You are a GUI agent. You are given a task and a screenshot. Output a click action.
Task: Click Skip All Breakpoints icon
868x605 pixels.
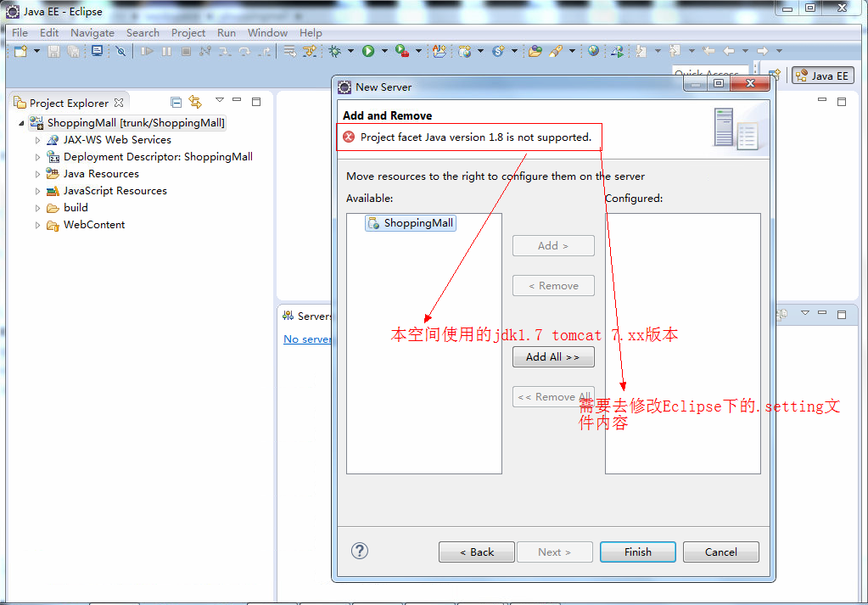click(x=120, y=52)
